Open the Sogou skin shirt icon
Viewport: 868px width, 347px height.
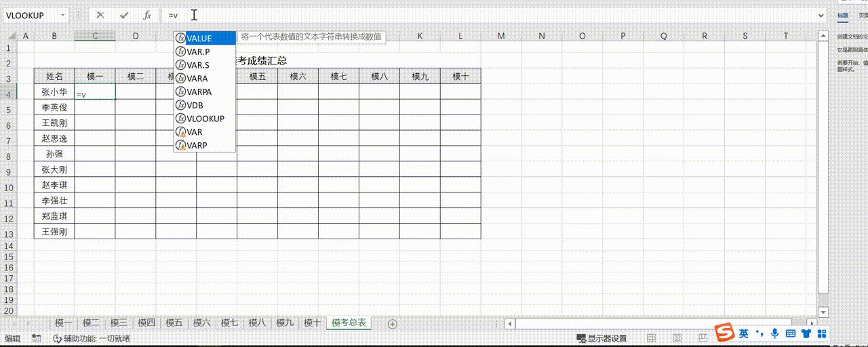806,333
